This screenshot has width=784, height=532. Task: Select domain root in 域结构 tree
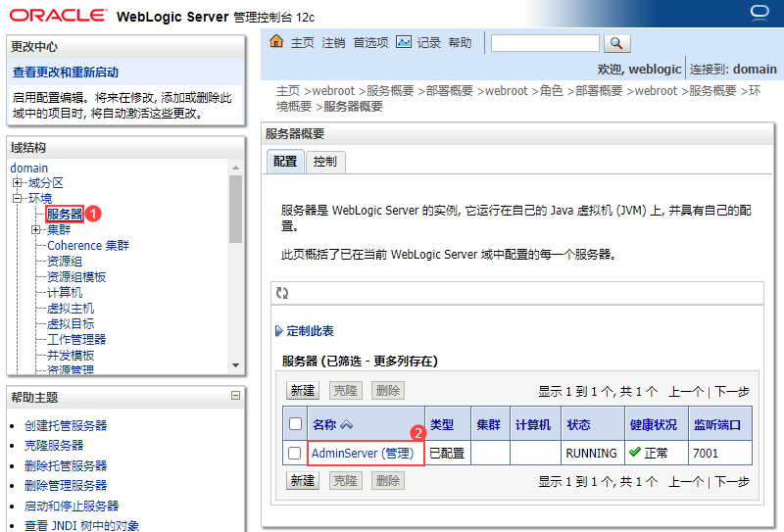pyautogui.click(x=29, y=168)
